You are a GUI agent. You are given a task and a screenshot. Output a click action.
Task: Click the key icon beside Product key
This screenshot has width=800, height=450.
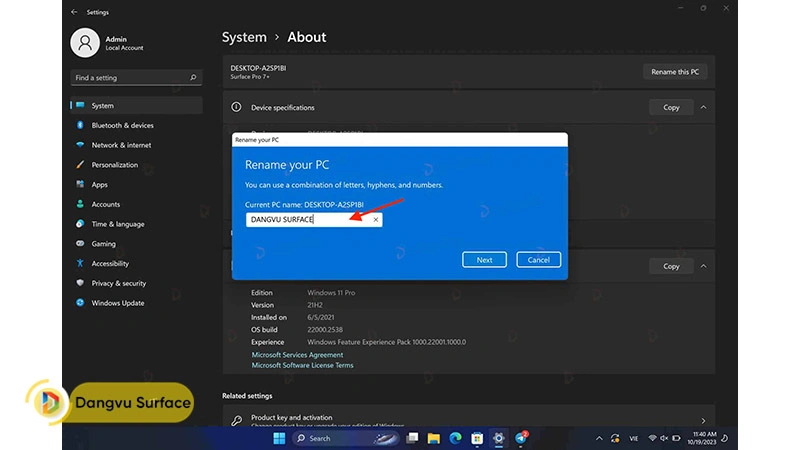tap(236, 420)
